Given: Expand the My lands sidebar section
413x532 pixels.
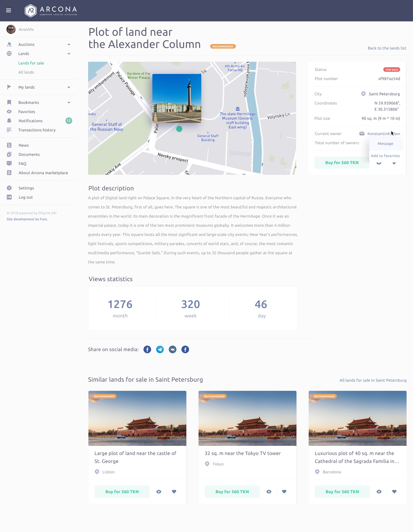Looking at the screenshot, I should click(x=69, y=87).
